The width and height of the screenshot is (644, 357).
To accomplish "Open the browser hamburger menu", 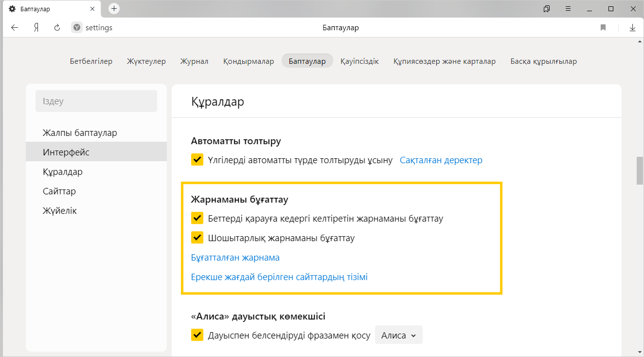I will 568,9.
